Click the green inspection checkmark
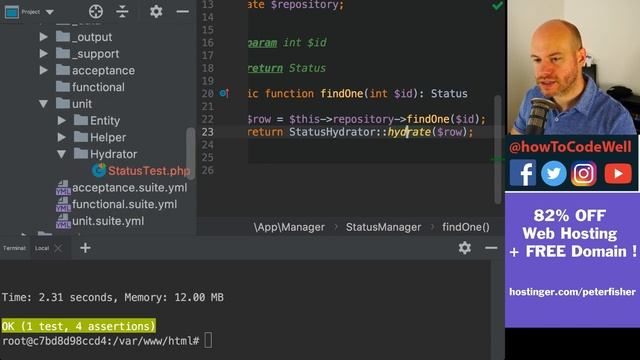 pyautogui.click(x=497, y=6)
